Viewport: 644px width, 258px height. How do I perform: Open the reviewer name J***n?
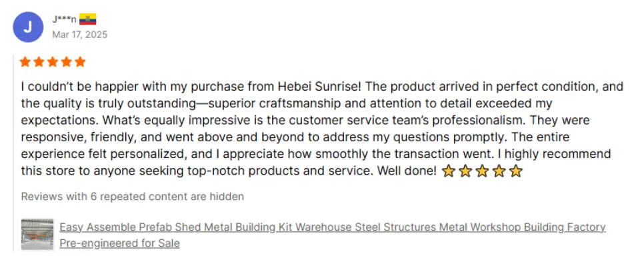pyautogui.click(x=65, y=19)
